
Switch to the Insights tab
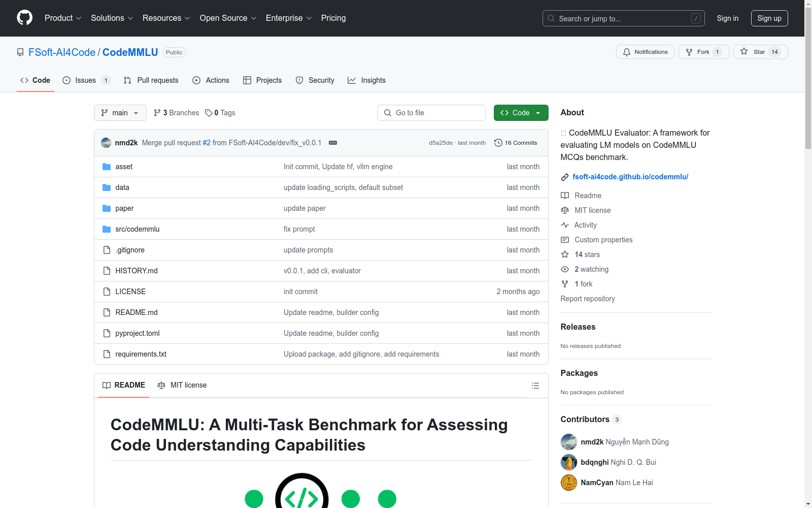(x=366, y=80)
